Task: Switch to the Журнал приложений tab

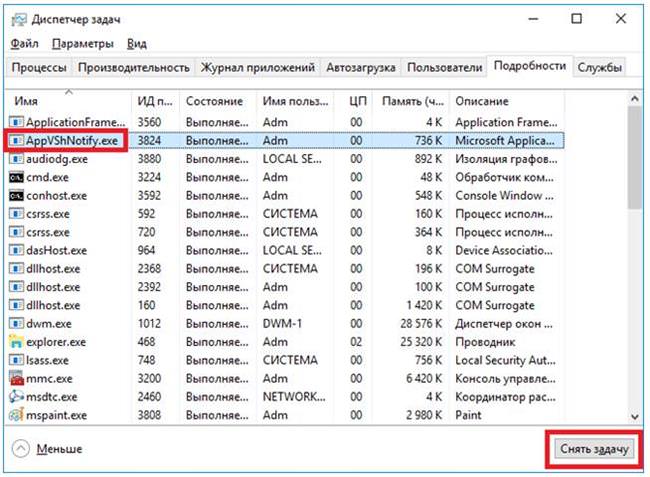Action: tap(257, 67)
